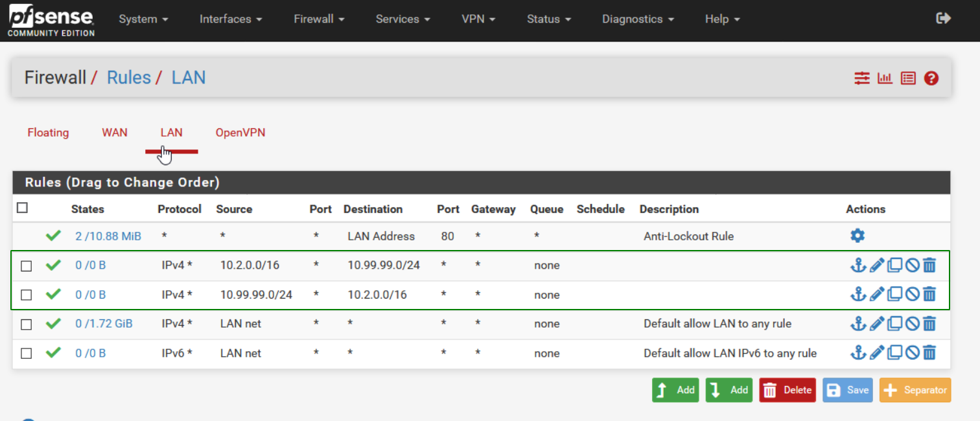Viewport: 980px width, 421px height.
Task: Select the LAN rules tab
Action: tap(171, 133)
